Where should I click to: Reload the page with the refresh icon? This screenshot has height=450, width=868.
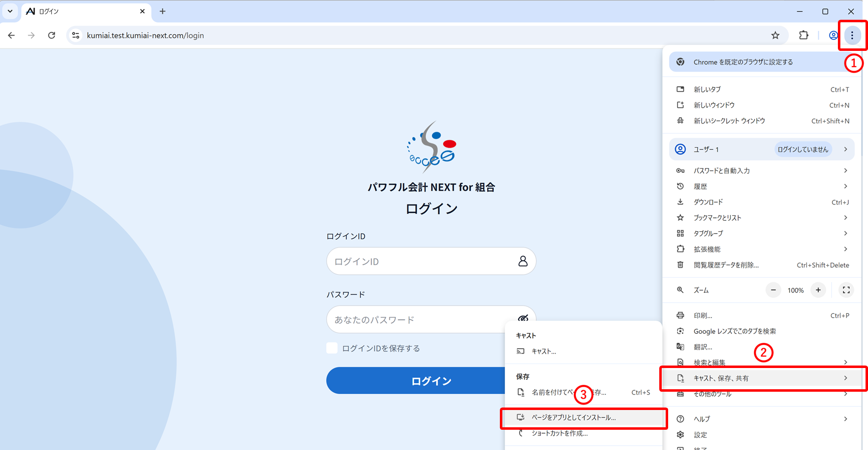pyautogui.click(x=52, y=36)
